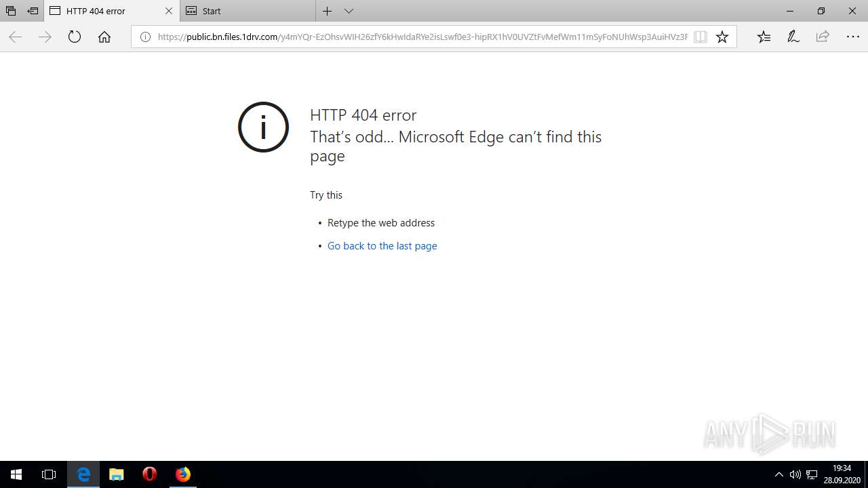
Task: Open the Favorites hub icon
Action: [x=764, y=37]
